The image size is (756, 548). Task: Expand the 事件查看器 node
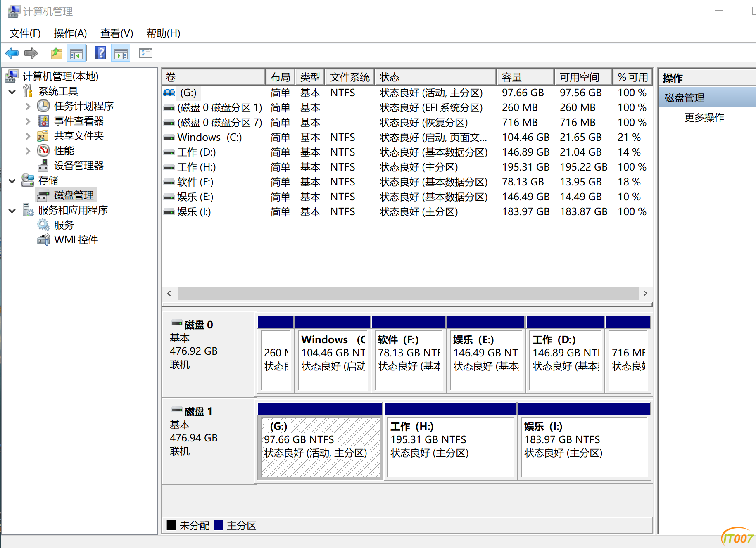click(28, 121)
